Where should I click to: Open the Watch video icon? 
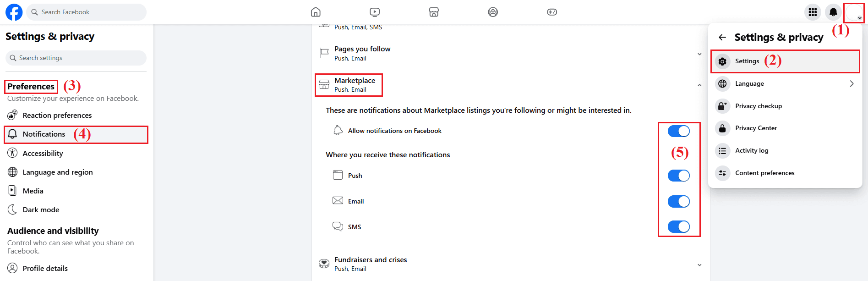[375, 12]
